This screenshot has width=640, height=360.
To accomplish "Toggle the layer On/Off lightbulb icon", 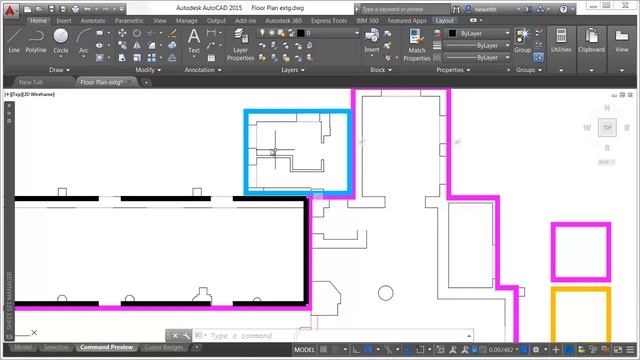I will point(262,33).
